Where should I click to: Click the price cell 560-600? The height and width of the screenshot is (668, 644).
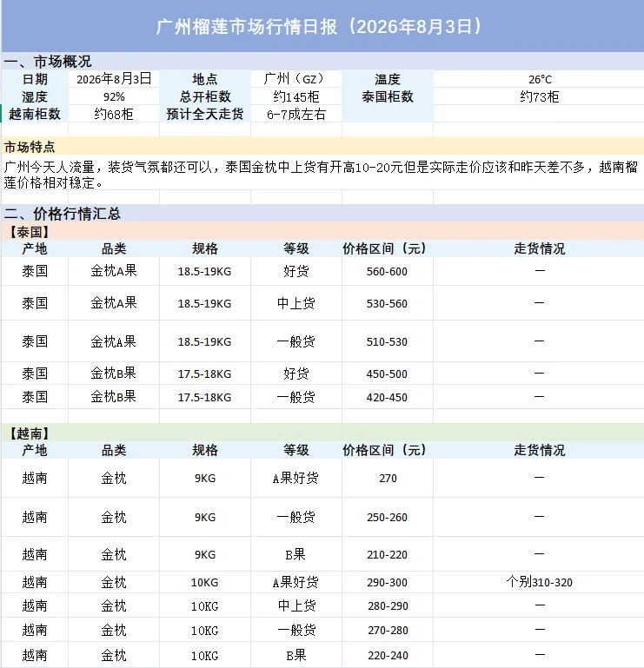[x=387, y=271]
